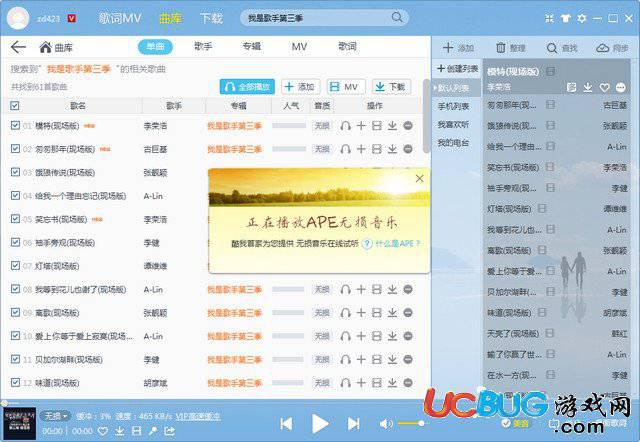Image resolution: width=640 pixels, height=442 pixels.
Task: Like 模特 in playlist with heart icon
Action: click(604, 87)
